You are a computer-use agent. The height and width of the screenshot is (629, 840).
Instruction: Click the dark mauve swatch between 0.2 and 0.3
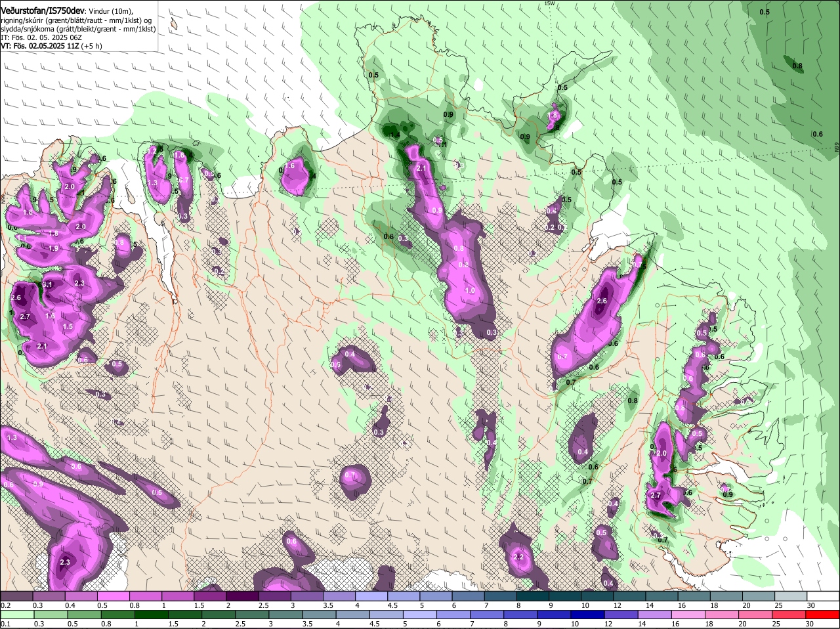click(16, 596)
